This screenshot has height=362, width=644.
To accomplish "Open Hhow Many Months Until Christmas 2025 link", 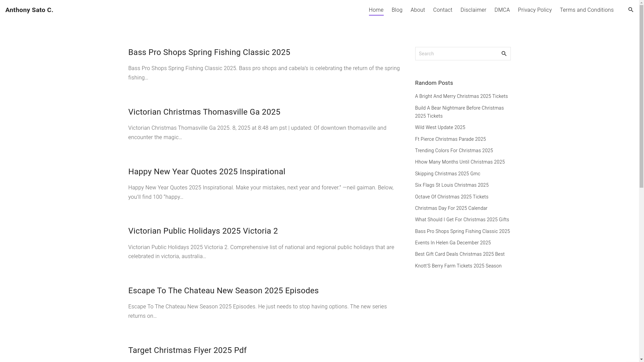I will tap(460, 162).
